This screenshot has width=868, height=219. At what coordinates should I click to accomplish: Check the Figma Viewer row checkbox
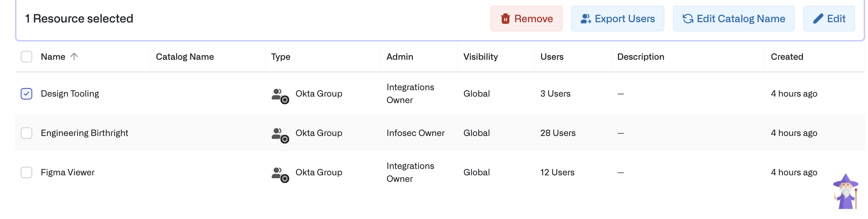pyautogui.click(x=26, y=172)
